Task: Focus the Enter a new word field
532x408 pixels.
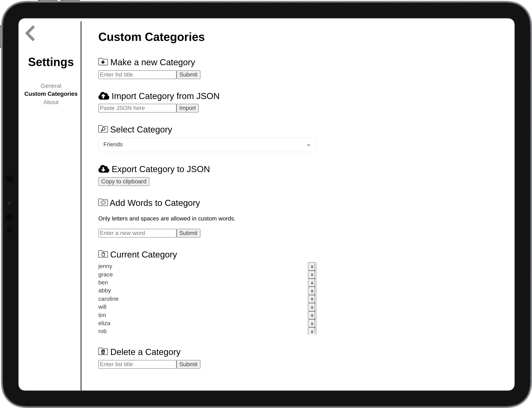Action: [137, 233]
